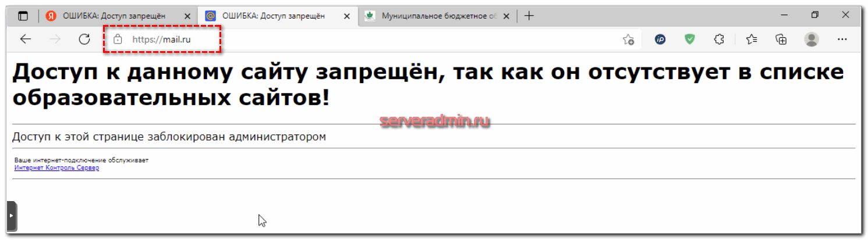Reload the current page

pos(84,40)
